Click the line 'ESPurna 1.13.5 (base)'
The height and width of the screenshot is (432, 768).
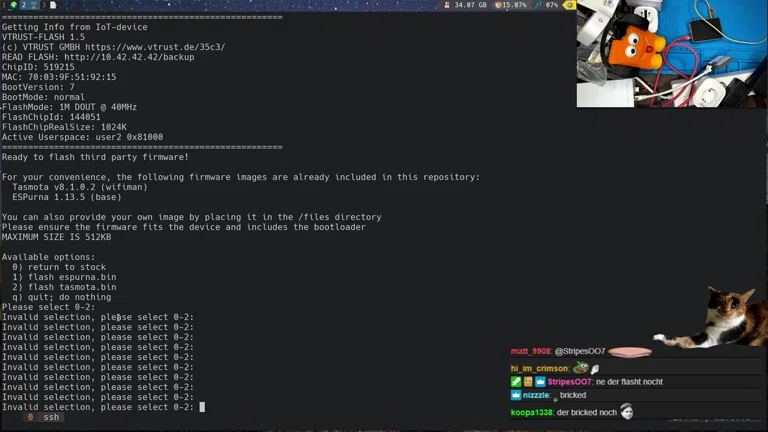coord(67,197)
